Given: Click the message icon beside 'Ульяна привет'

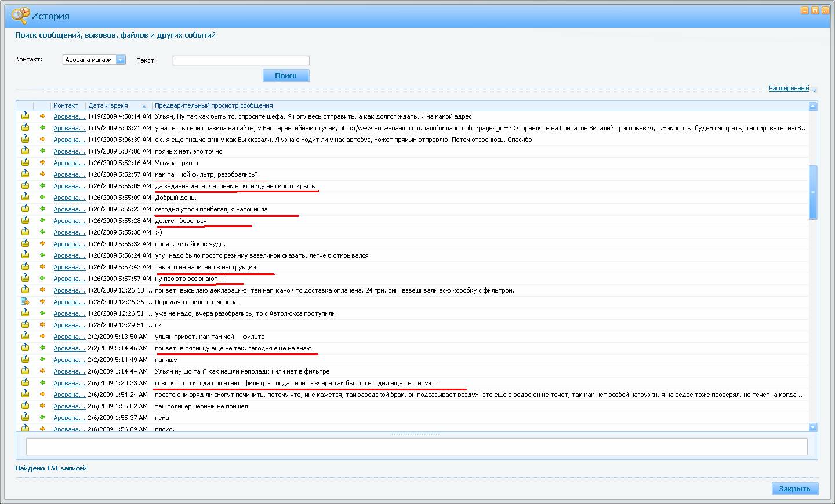Looking at the screenshot, I should pos(25,162).
